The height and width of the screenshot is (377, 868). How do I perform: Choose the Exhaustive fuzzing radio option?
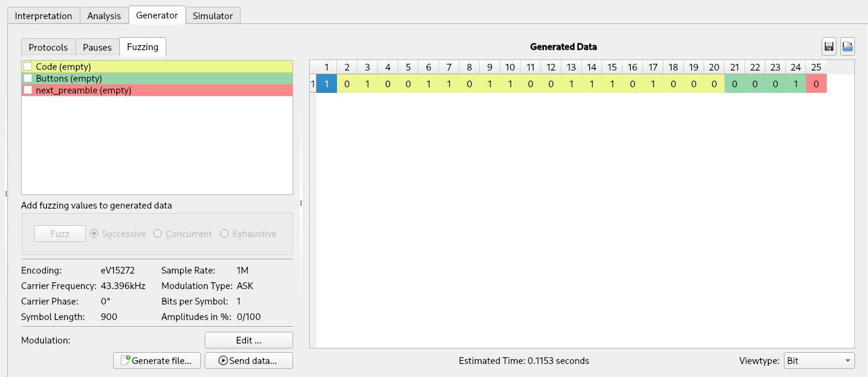tap(224, 234)
